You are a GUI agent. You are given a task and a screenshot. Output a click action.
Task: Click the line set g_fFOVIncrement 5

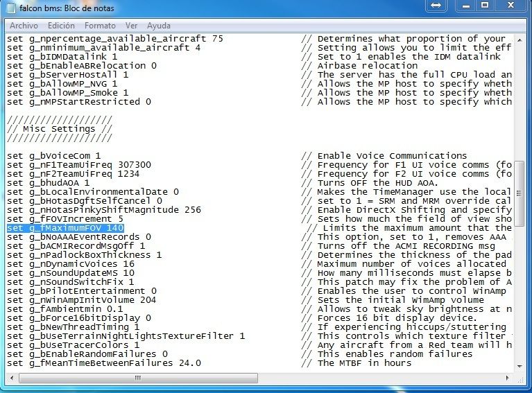(x=65, y=219)
